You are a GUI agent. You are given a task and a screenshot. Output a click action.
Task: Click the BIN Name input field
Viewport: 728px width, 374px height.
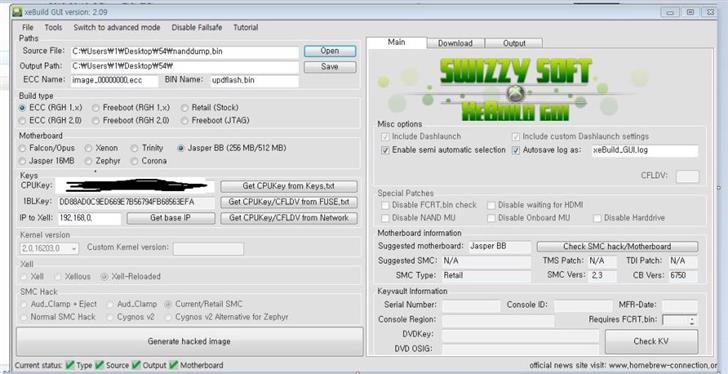click(x=254, y=81)
